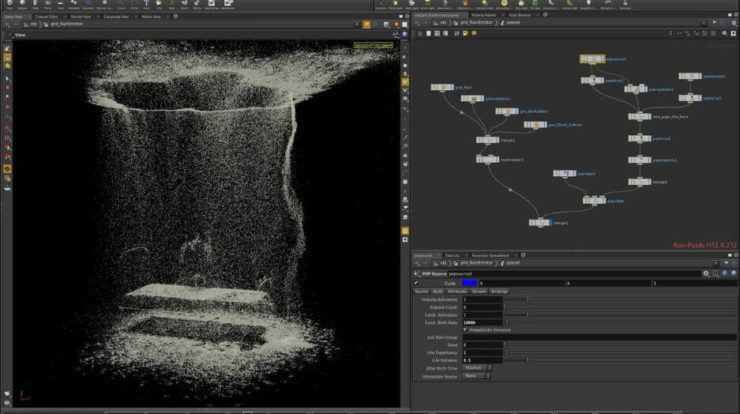
Task: Switch to the Attributes parameter tab
Action: 456,291
